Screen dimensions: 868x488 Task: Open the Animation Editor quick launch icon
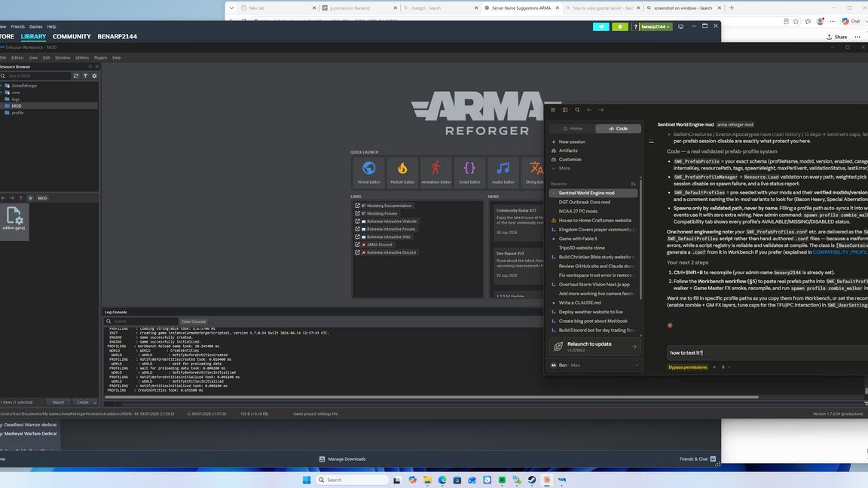coord(436,172)
